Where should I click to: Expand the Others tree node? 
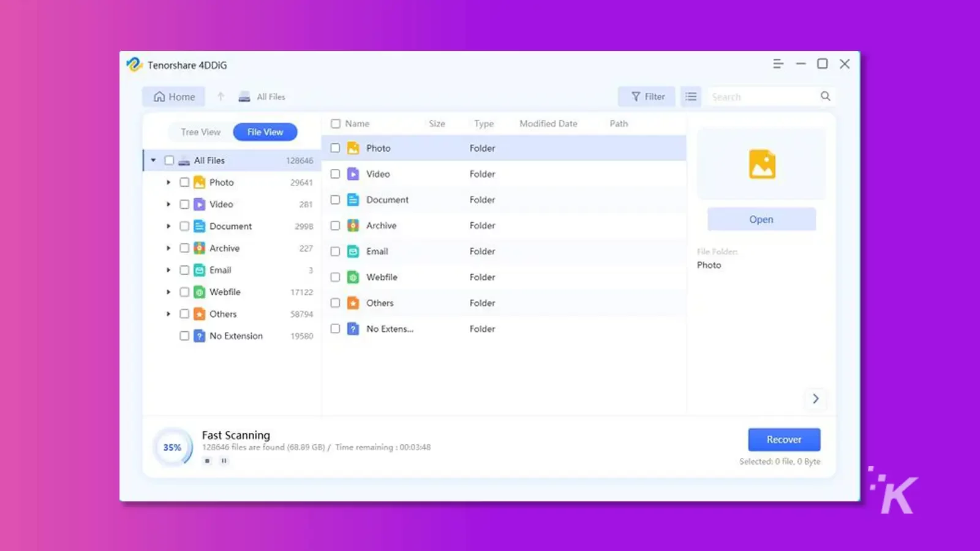168,314
